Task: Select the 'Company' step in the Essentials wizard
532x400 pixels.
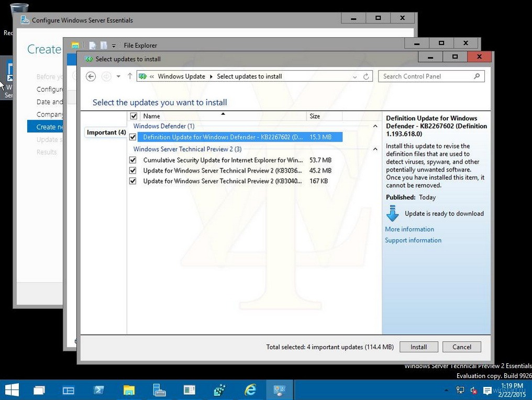Action: tap(50, 114)
